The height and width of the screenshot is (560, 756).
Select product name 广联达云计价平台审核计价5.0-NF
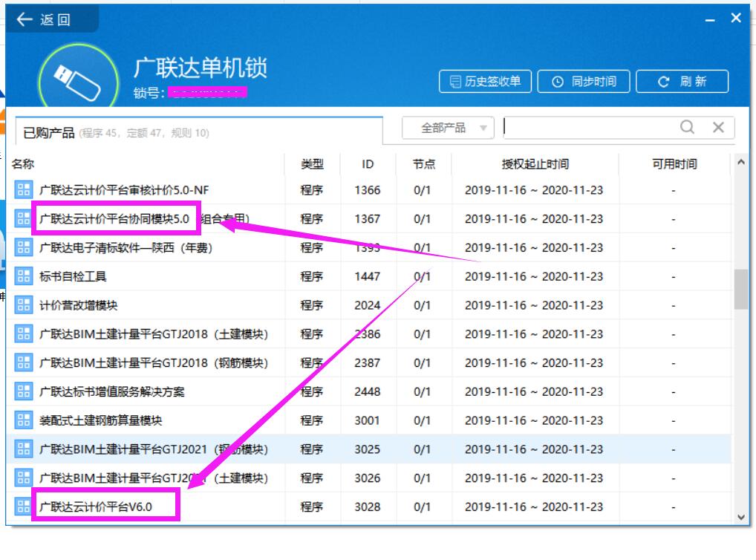tap(124, 190)
